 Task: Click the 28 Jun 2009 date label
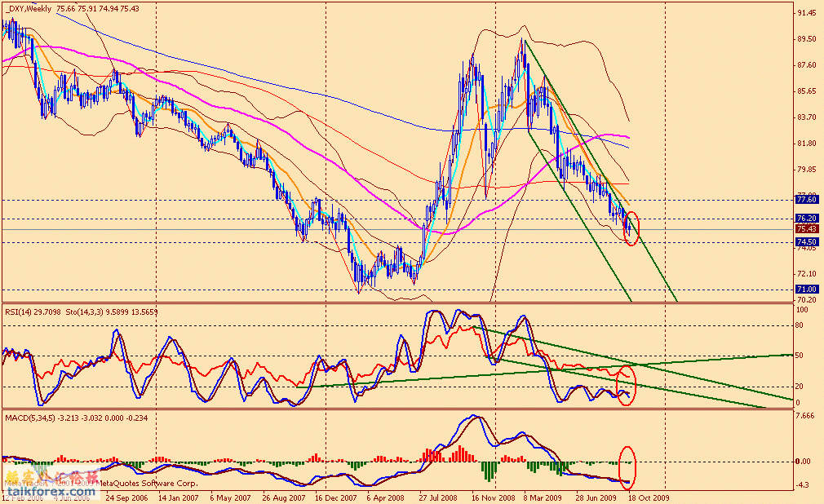coord(596,497)
